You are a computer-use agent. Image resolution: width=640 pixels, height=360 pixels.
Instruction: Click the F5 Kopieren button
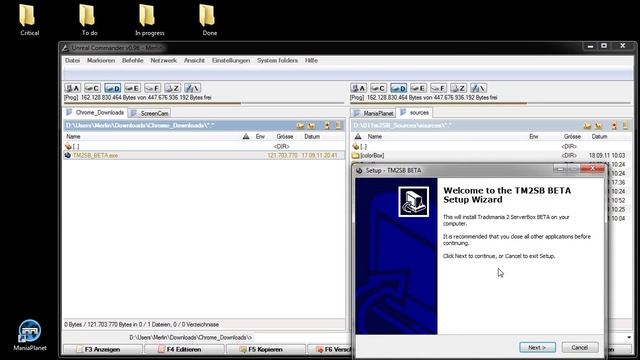[265, 349]
